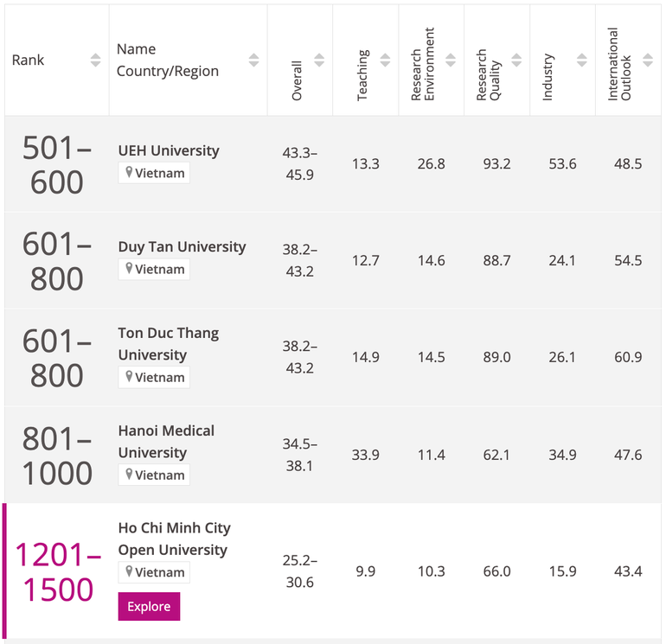Sort by Research Quality arrows
The width and height of the screenshot is (666, 644).
[516, 61]
